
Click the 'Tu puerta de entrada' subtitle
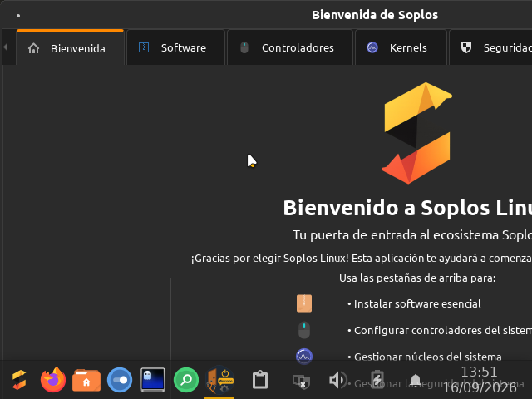click(412, 234)
